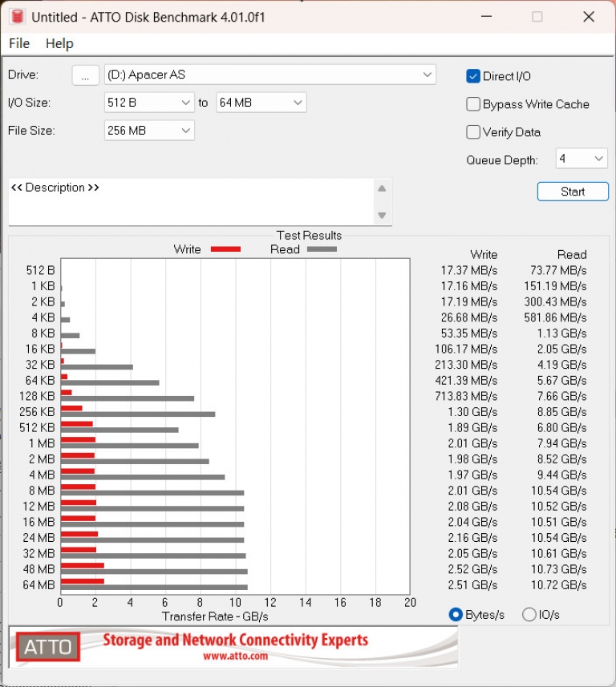This screenshot has width=616, height=687.
Task: Click the 48 MB read value 10.73 GB/s
Action: (x=558, y=569)
